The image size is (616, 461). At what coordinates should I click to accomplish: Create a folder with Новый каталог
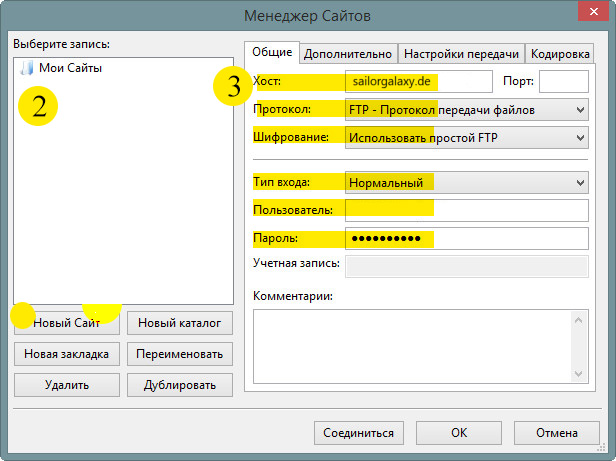pos(180,323)
